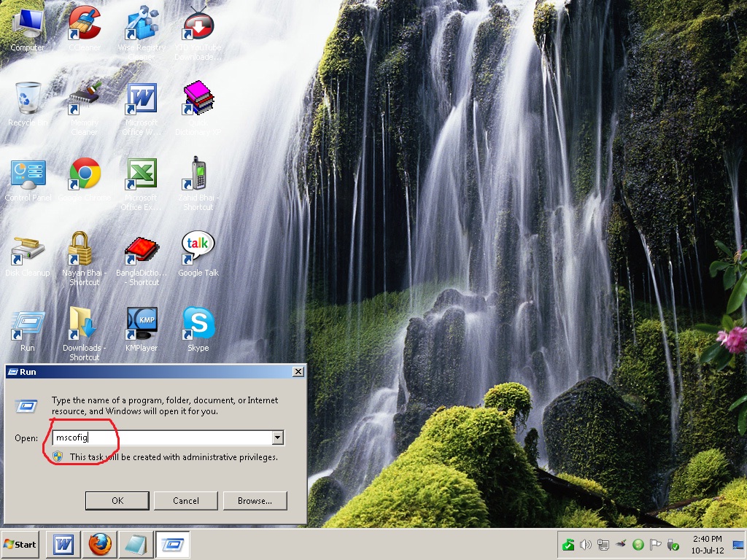Expand the Open field's command history dropdown
This screenshot has width=747, height=560.
278,437
